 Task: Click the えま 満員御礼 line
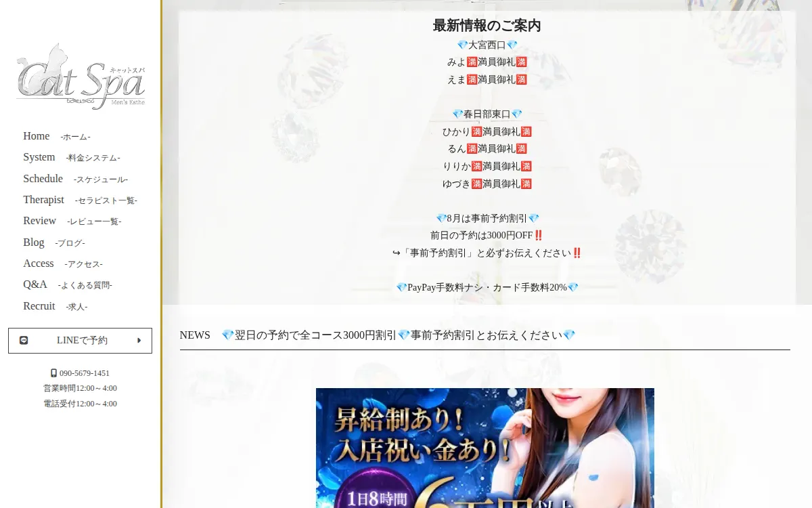[487, 79]
